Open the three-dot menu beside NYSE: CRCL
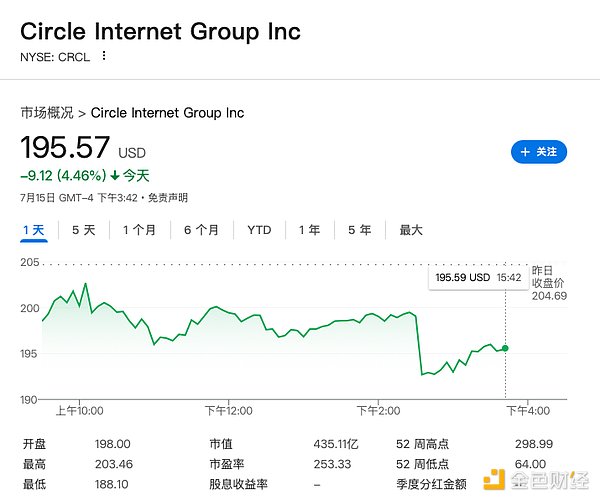This screenshot has height=501, width=600. click(104, 56)
